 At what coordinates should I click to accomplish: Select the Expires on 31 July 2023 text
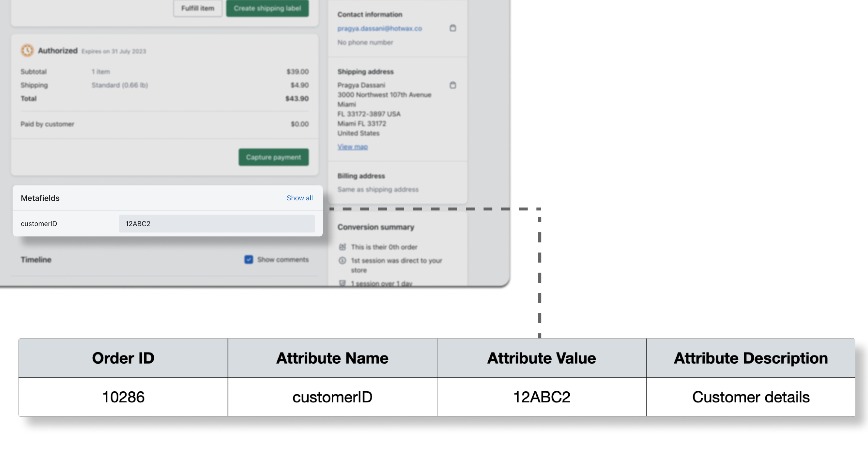coord(114,51)
